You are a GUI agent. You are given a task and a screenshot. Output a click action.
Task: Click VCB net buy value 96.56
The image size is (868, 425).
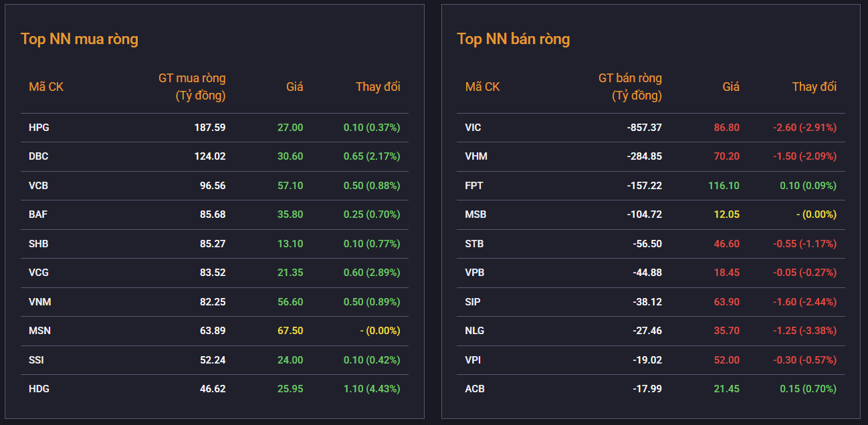tap(213, 186)
